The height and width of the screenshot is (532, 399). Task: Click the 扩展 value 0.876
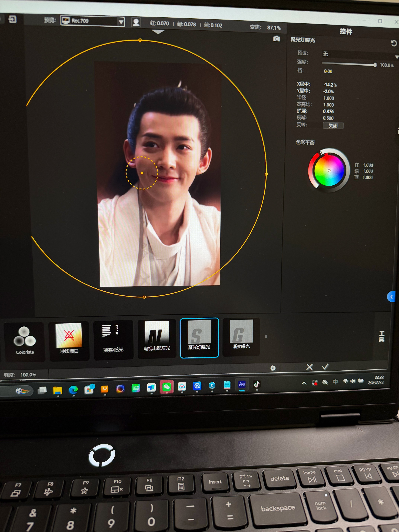(328, 111)
